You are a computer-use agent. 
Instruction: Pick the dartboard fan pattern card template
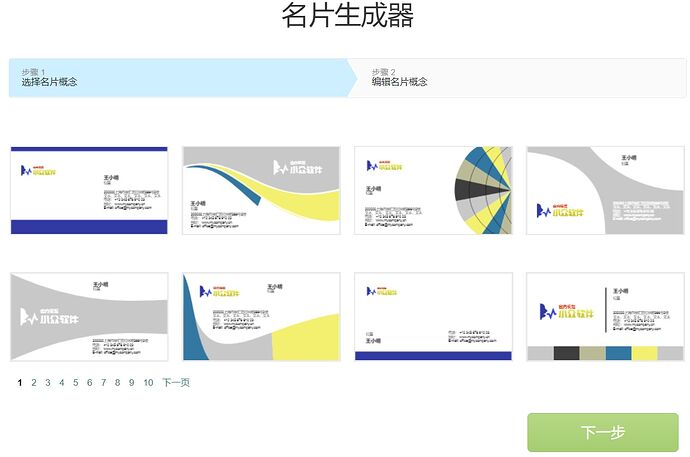(433, 190)
